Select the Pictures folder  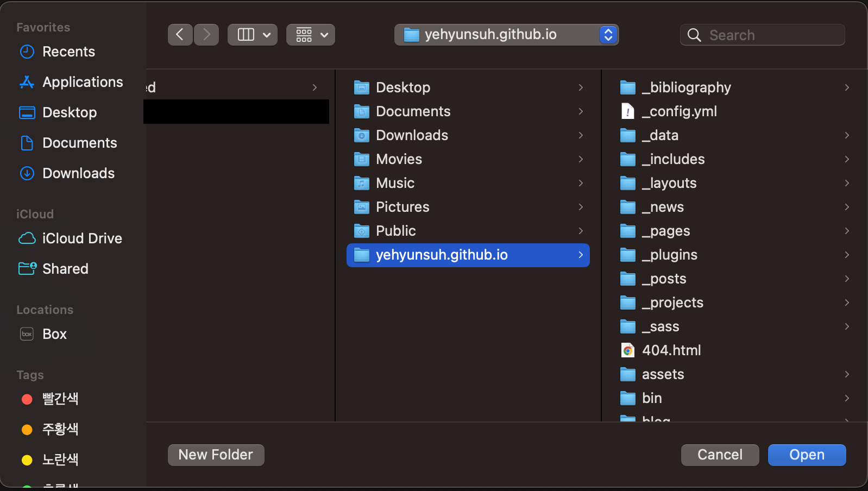468,207
